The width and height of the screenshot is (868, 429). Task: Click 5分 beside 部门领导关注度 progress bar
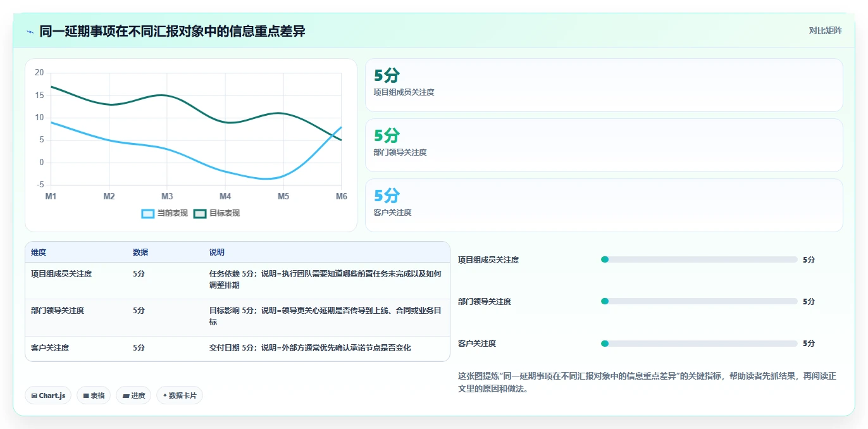click(x=809, y=302)
